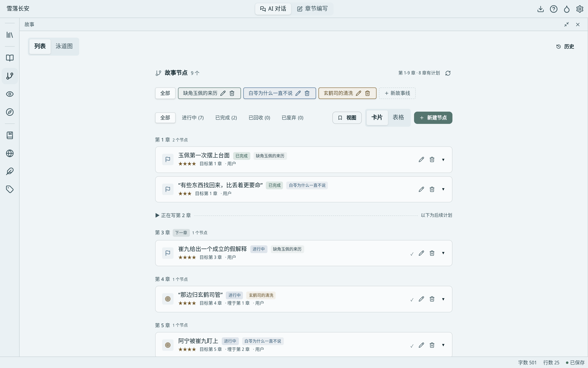The width and height of the screenshot is (588, 368).
Task: Expand the “有些东西找回来，比丢着更要命” card
Action: click(x=443, y=189)
